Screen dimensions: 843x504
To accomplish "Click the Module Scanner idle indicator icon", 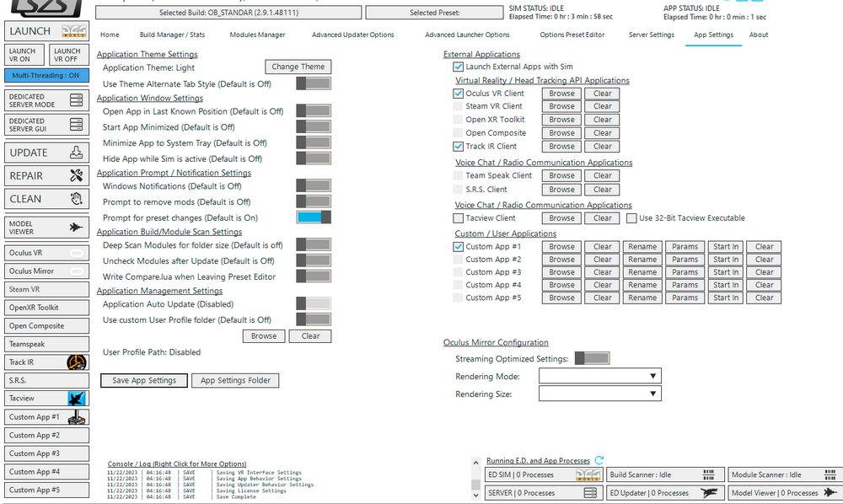I will tap(830, 475).
